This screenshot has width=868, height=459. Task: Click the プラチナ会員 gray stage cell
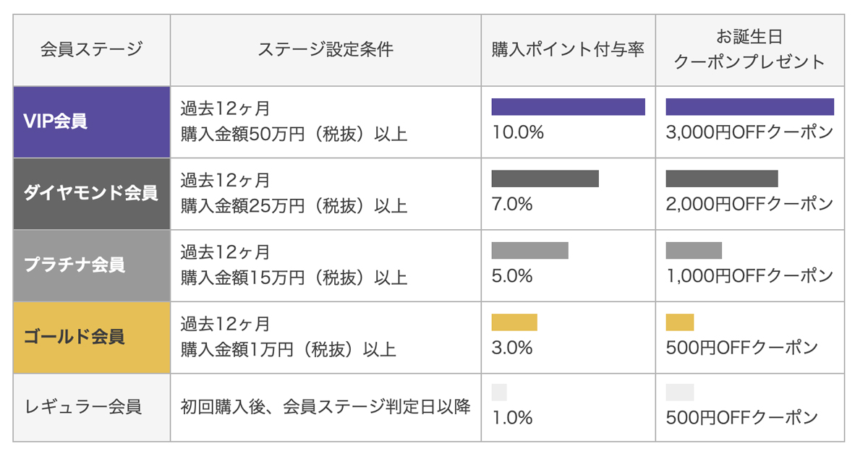92,265
